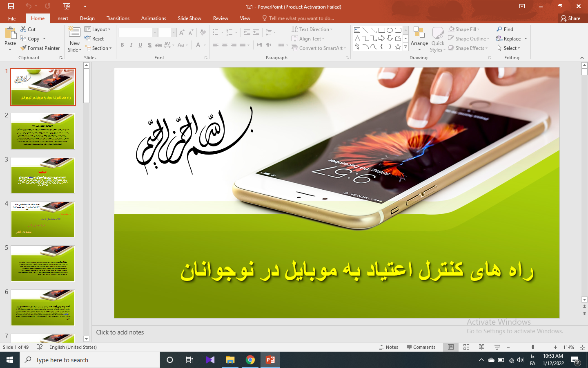Open the Section dropdown menu

click(x=98, y=48)
